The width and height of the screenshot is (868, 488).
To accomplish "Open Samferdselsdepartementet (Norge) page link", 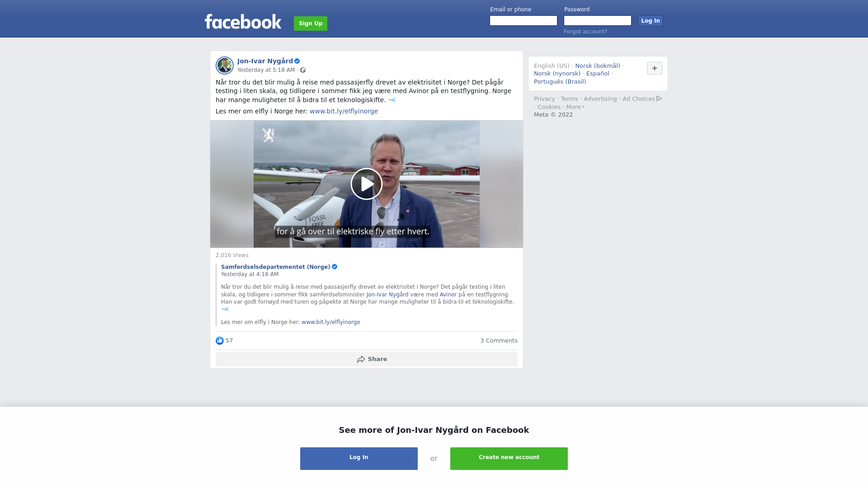I will point(276,267).
